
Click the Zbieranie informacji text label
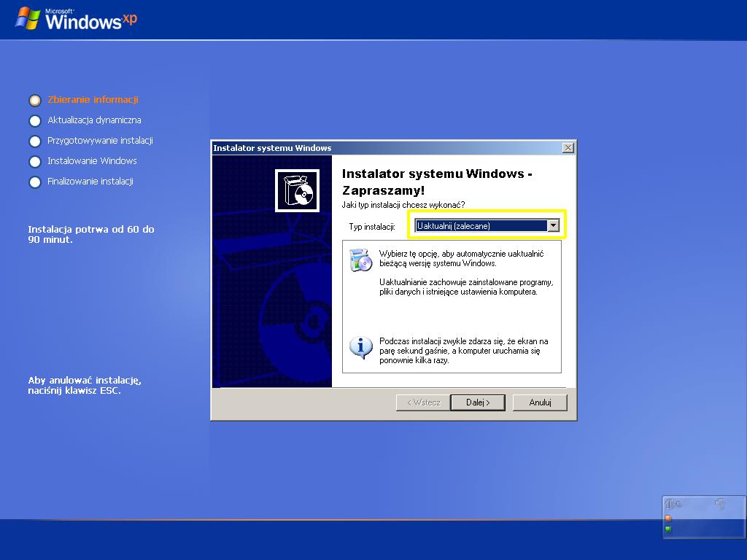(x=93, y=99)
